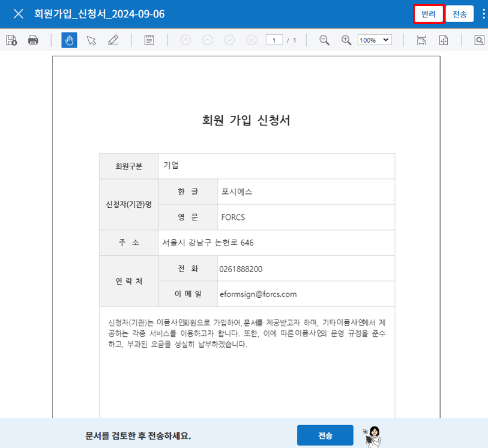Click the 신청자(기관)명 label cell
This screenshot has height=448, width=488.
click(x=129, y=205)
